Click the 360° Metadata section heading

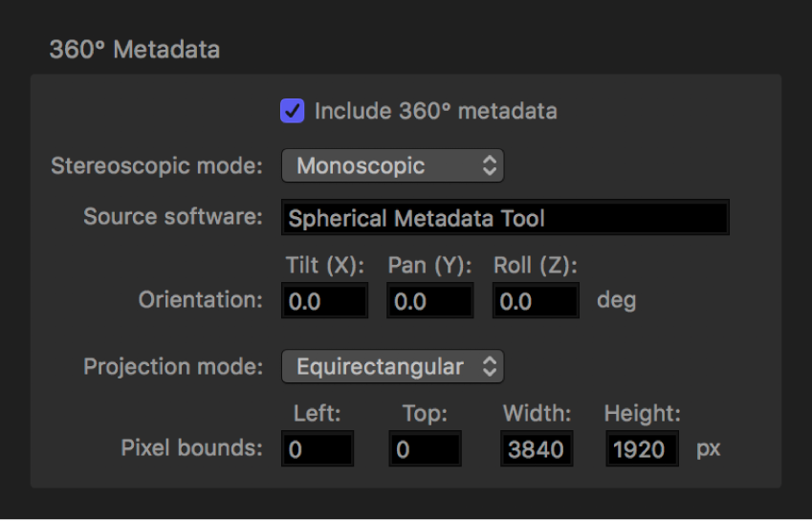[x=135, y=50]
